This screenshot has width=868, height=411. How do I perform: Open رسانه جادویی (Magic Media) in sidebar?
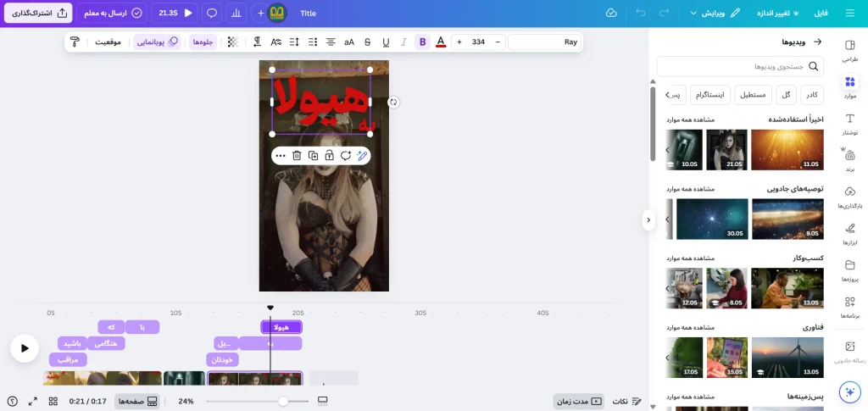[849, 352]
